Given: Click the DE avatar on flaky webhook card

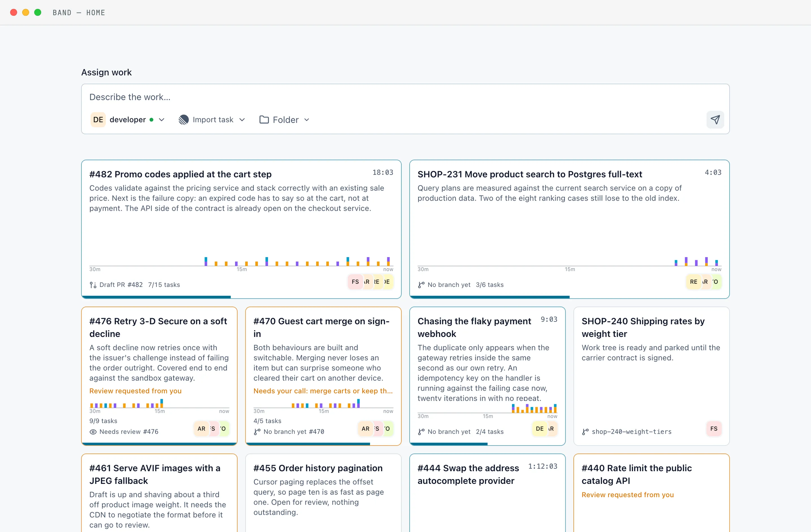Looking at the screenshot, I should tap(540, 428).
